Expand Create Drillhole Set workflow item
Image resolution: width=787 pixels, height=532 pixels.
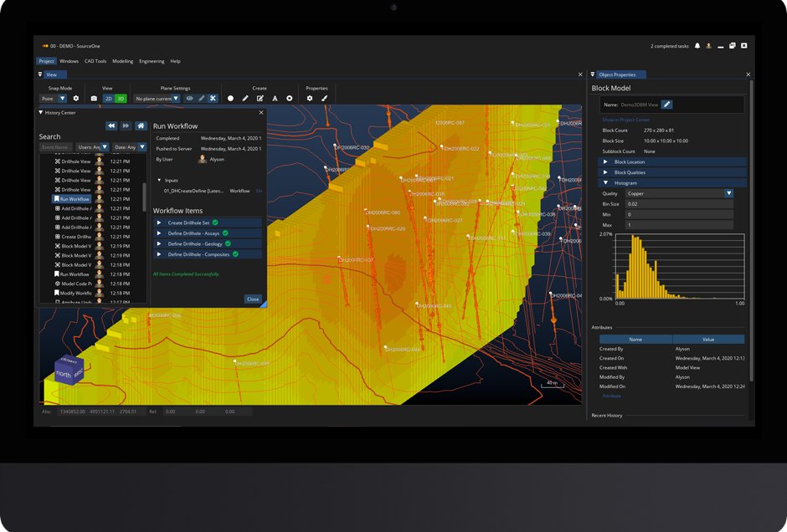(x=208, y=223)
